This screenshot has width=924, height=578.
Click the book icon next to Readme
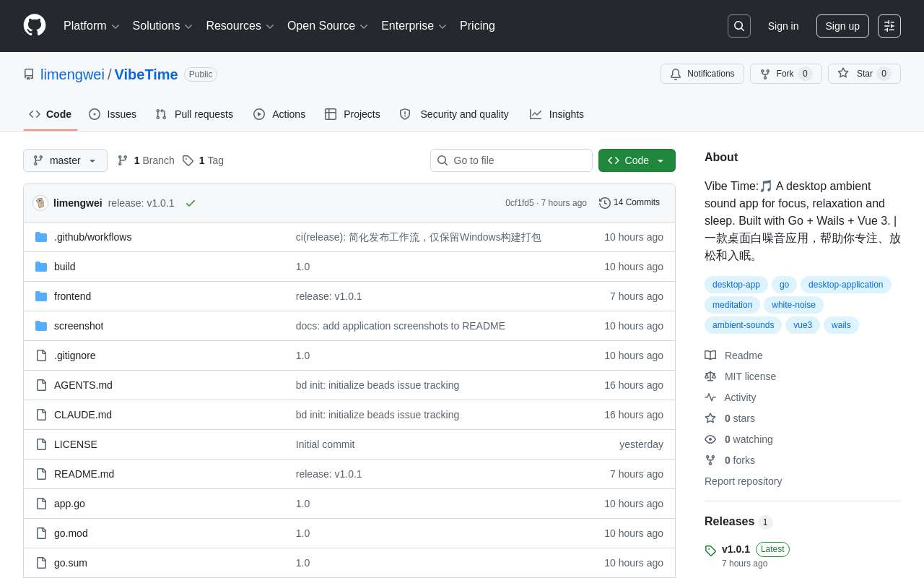pos(710,355)
